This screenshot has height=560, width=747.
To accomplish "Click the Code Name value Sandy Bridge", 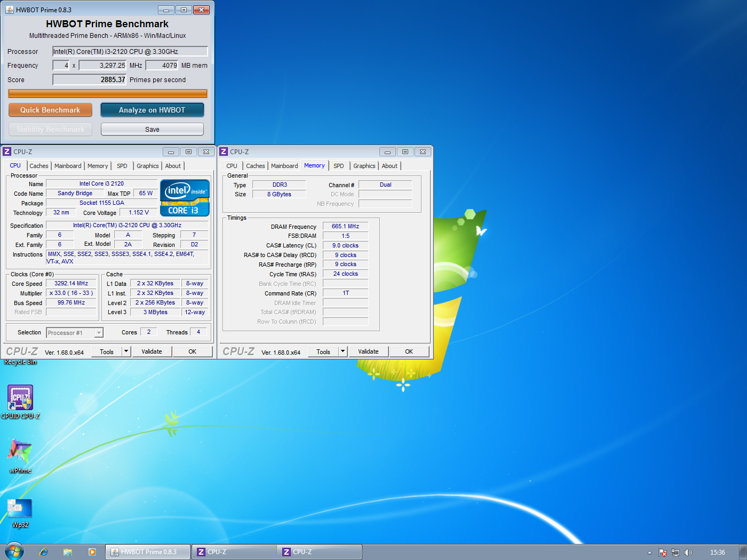I will 75,193.
